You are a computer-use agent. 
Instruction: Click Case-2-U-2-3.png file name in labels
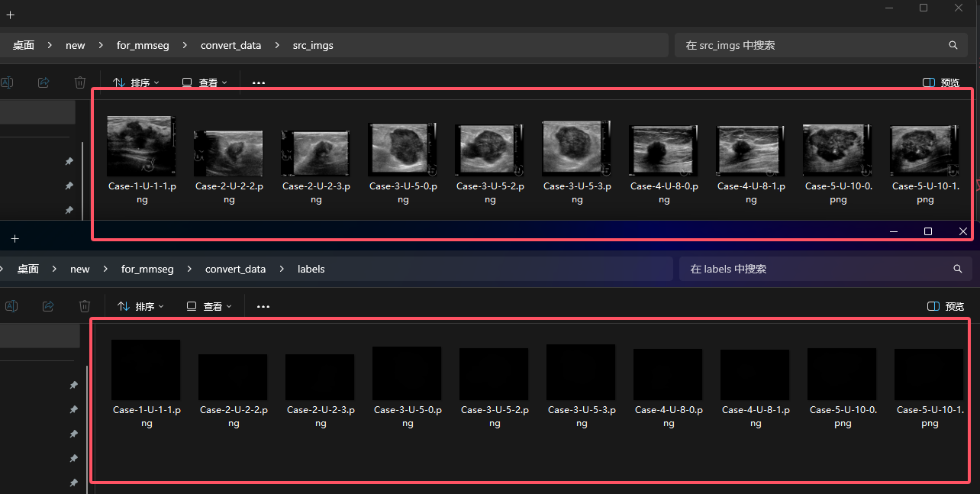321,416
